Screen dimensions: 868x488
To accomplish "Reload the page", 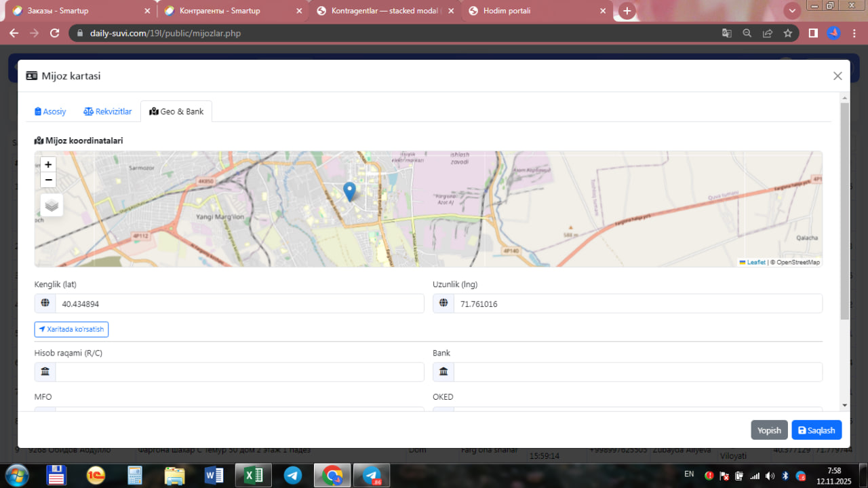I will 55,33.
